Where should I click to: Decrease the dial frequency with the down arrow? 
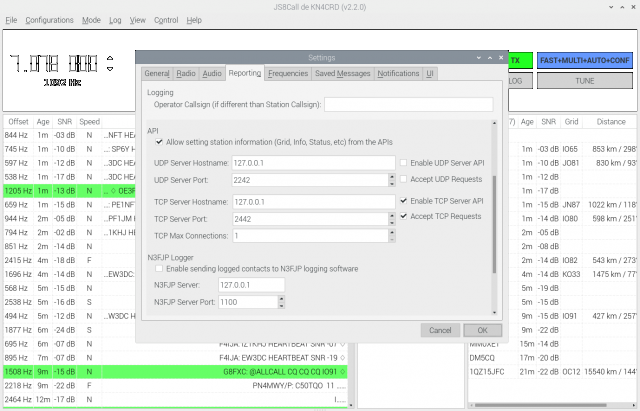[110, 68]
